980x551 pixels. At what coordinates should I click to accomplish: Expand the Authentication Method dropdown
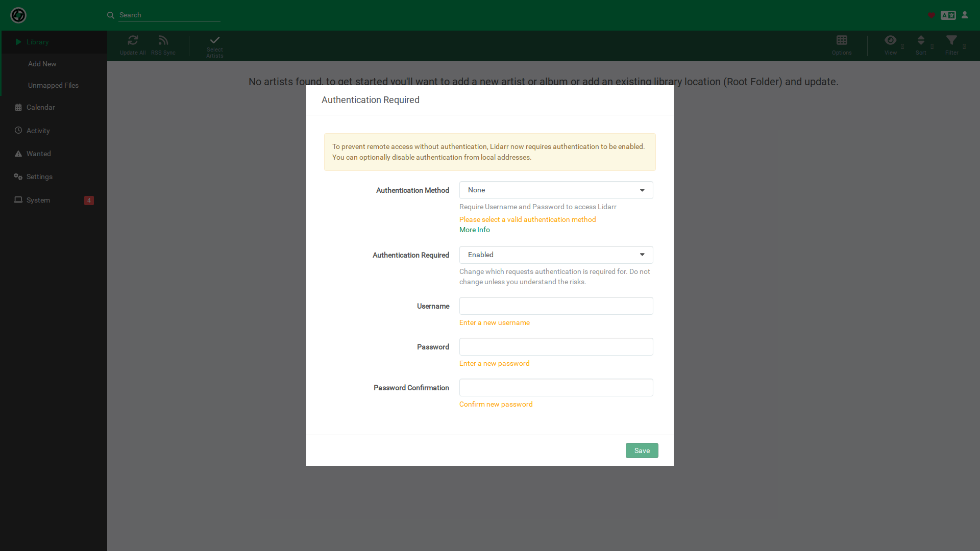[556, 190]
